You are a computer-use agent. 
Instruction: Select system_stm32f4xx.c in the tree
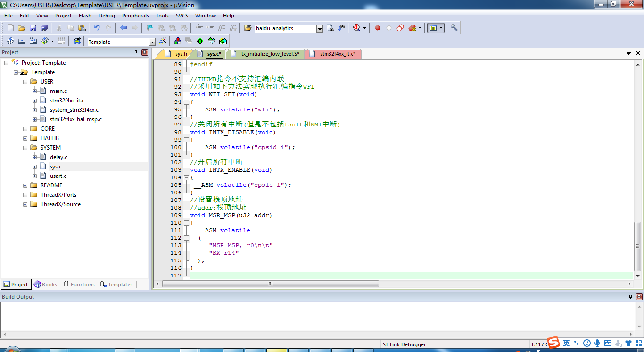point(74,110)
